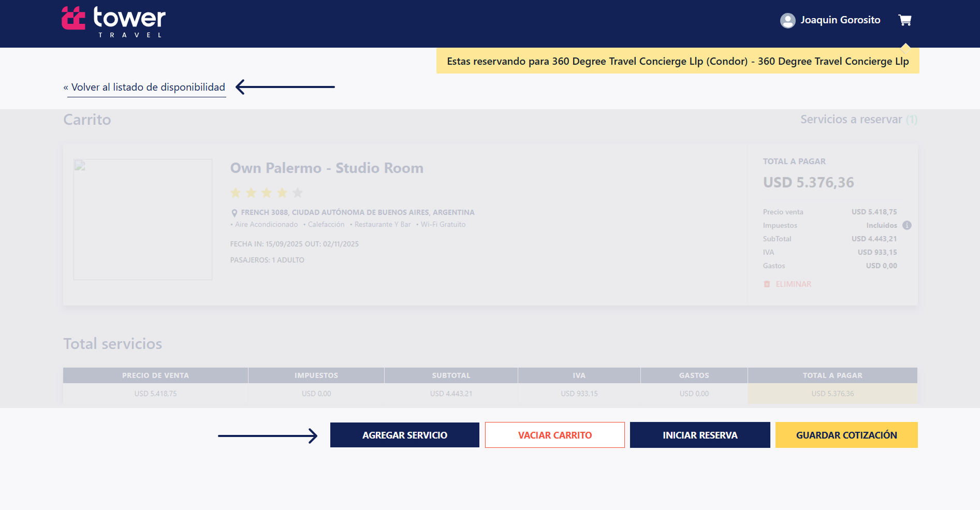Empty the cart with VACIAR CARRITO
Image resolution: width=980 pixels, height=510 pixels.
tap(554, 435)
